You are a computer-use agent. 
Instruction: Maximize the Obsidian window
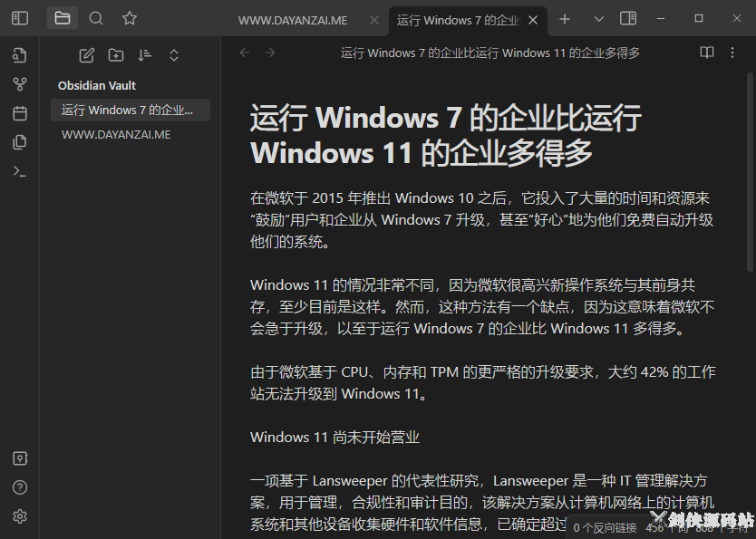(x=699, y=18)
